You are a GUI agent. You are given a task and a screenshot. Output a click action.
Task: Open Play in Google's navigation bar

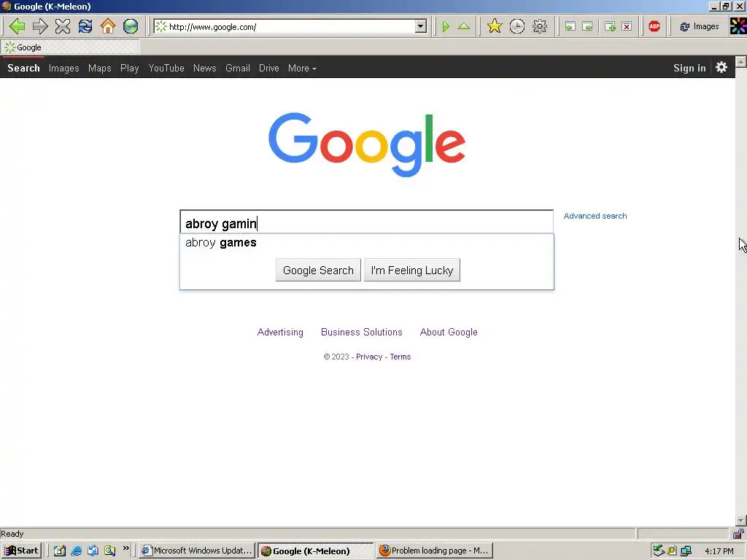(x=130, y=68)
